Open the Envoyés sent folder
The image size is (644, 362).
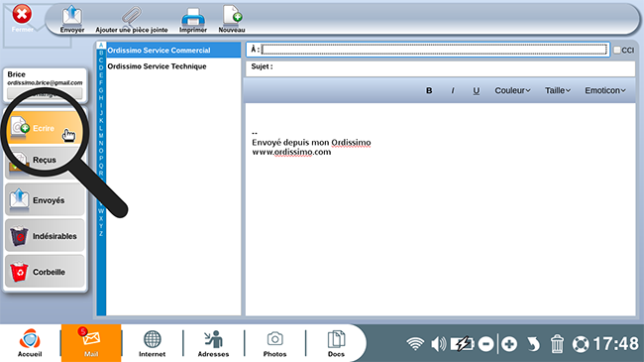click(x=45, y=199)
